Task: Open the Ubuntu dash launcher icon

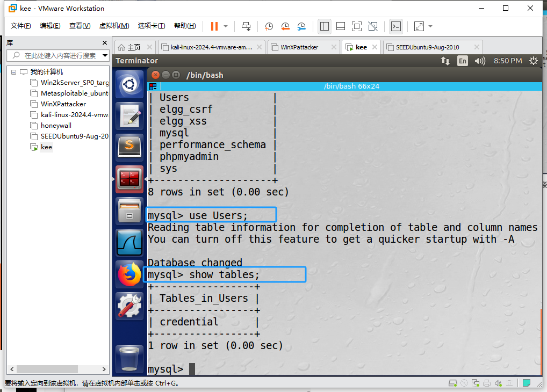Action: 129,84
